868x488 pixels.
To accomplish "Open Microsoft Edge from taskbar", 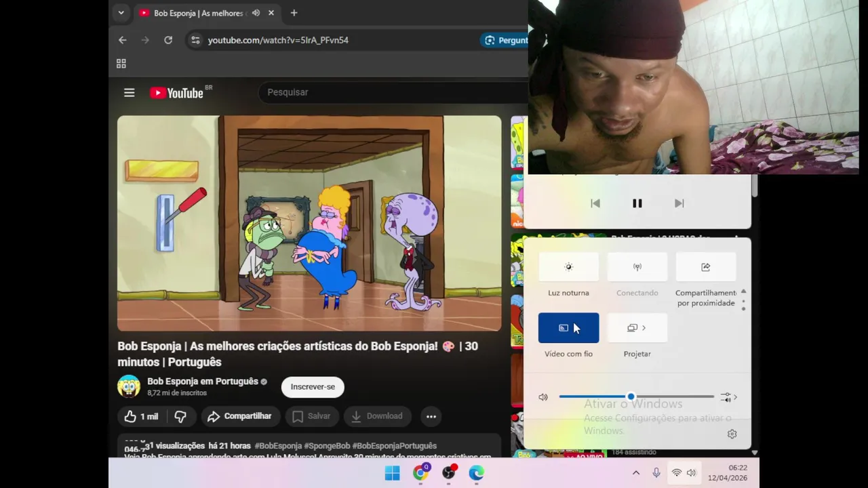I will [477, 473].
